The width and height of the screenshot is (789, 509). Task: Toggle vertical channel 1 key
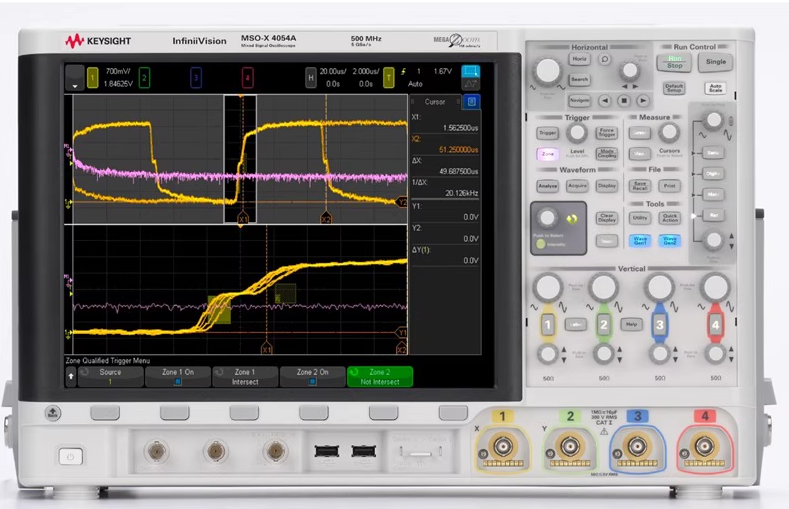coord(547,324)
